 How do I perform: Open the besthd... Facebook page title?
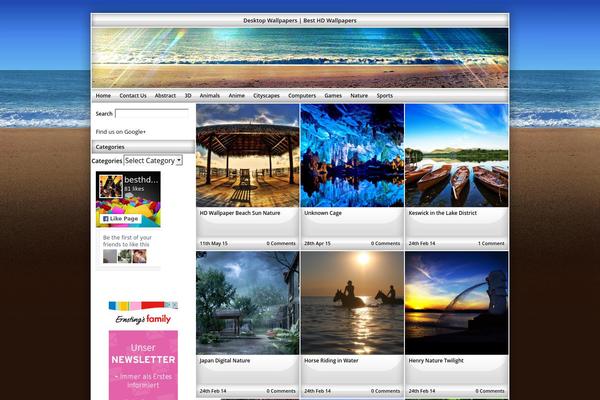coord(141,180)
